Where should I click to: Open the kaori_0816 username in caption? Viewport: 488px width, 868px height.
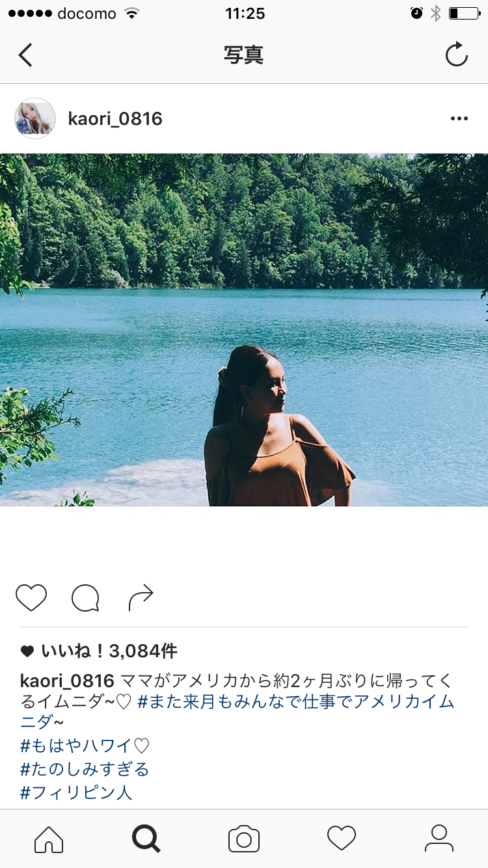point(68,681)
